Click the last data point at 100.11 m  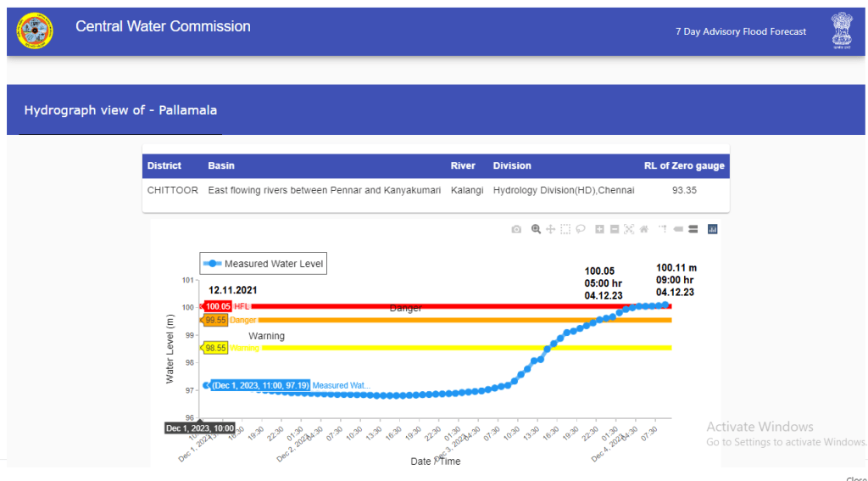point(665,305)
